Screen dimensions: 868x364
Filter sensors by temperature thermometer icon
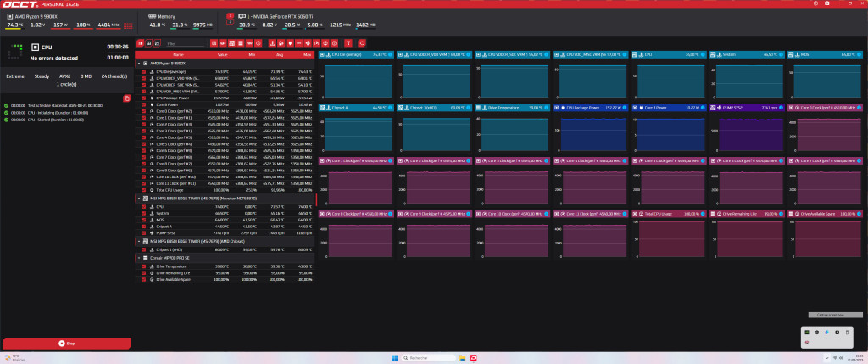point(272,42)
